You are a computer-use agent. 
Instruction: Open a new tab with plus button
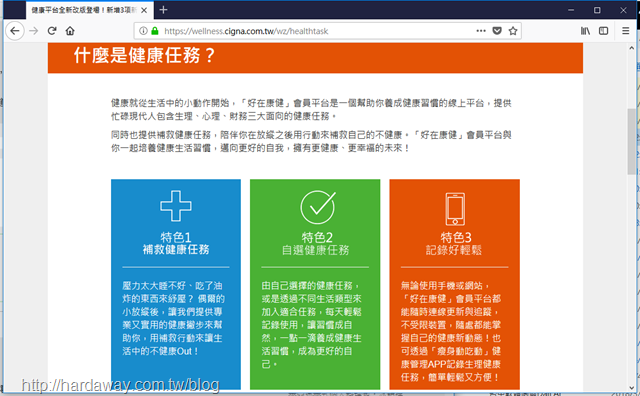click(163, 10)
